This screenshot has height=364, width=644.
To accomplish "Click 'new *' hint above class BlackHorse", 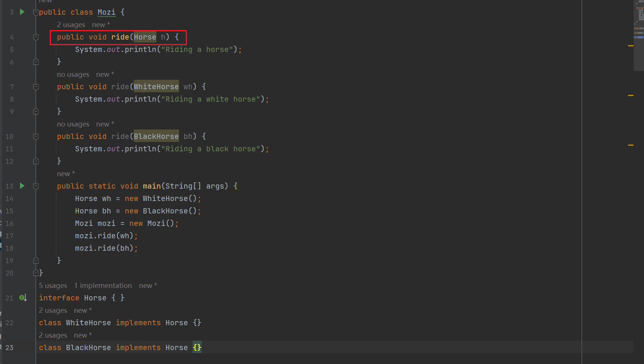I will (83, 335).
